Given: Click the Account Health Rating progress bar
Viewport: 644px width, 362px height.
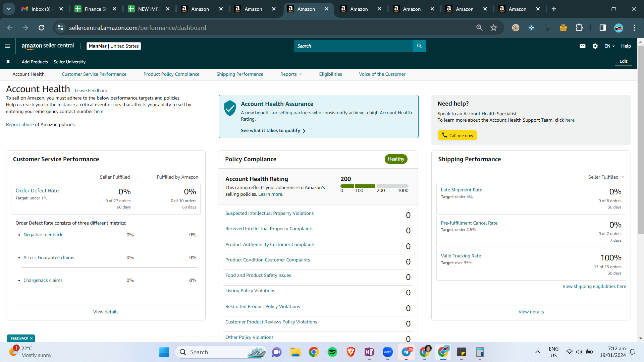Looking at the screenshot, I should click(374, 186).
